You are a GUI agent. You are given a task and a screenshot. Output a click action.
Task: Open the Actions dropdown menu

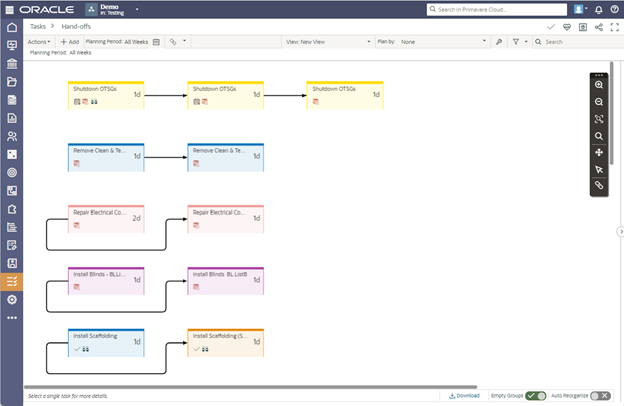[x=39, y=42]
